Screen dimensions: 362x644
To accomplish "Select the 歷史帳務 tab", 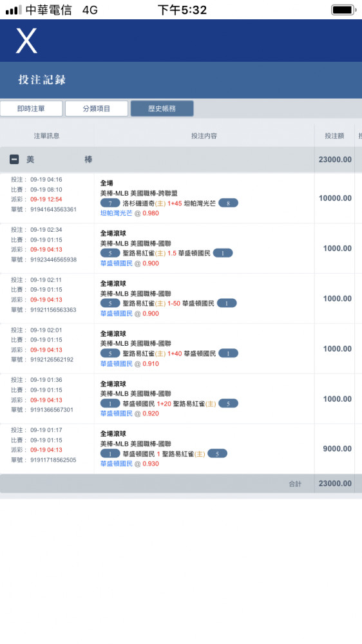I will pyautogui.click(x=162, y=108).
